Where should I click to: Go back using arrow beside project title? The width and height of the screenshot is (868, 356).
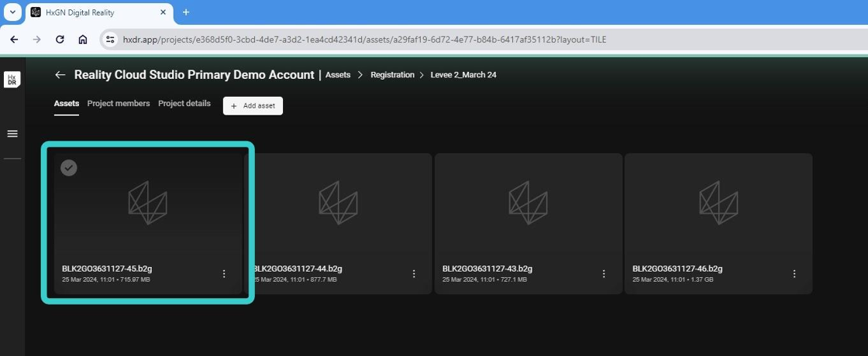(60, 74)
